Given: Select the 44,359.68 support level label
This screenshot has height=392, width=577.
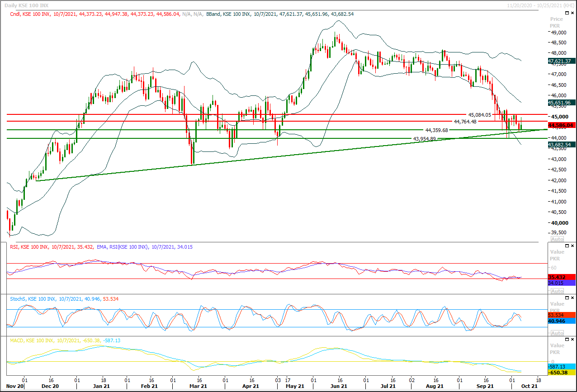Looking at the screenshot, I should coord(436,130).
